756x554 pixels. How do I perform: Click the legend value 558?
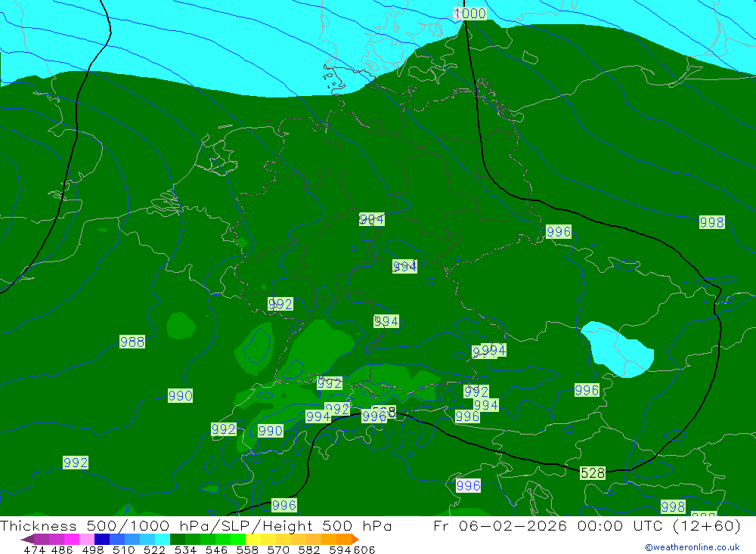(x=247, y=549)
